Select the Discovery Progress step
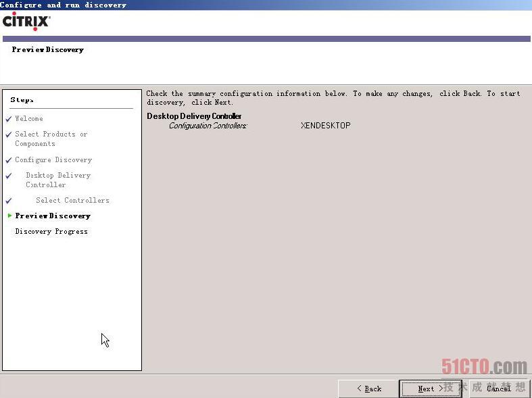Image resolution: width=532 pixels, height=398 pixels. point(51,232)
